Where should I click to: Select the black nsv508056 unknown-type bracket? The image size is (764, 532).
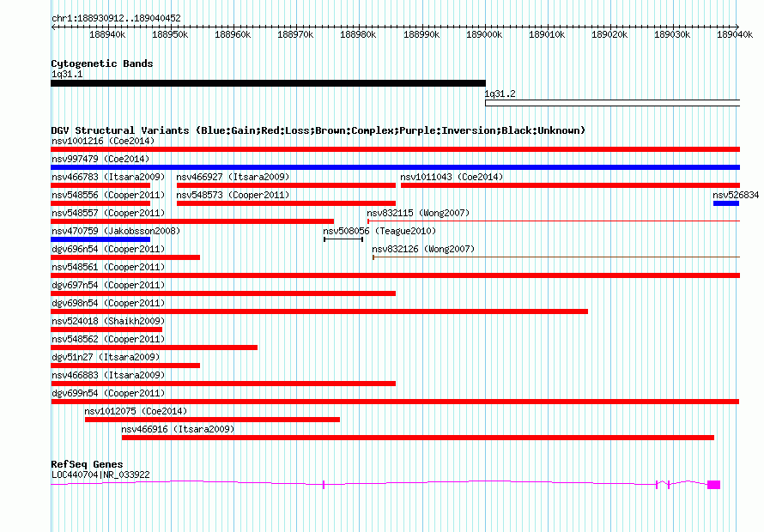pos(343,239)
